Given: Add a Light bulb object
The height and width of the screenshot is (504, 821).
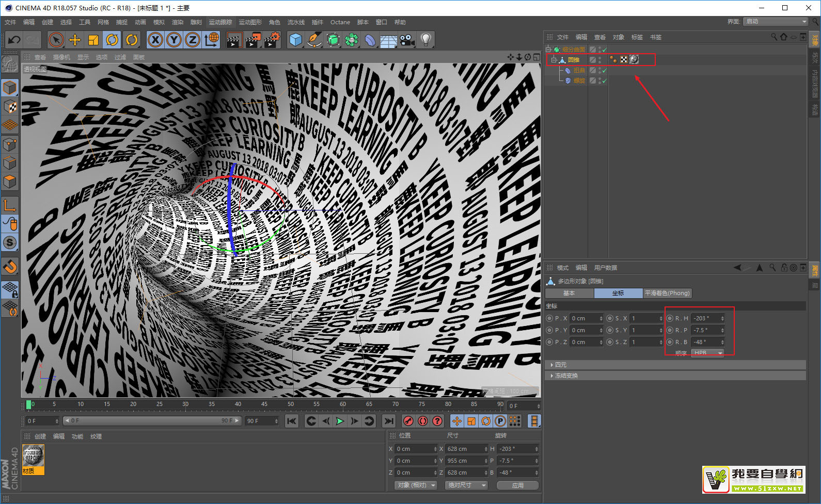Looking at the screenshot, I should (425, 40).
